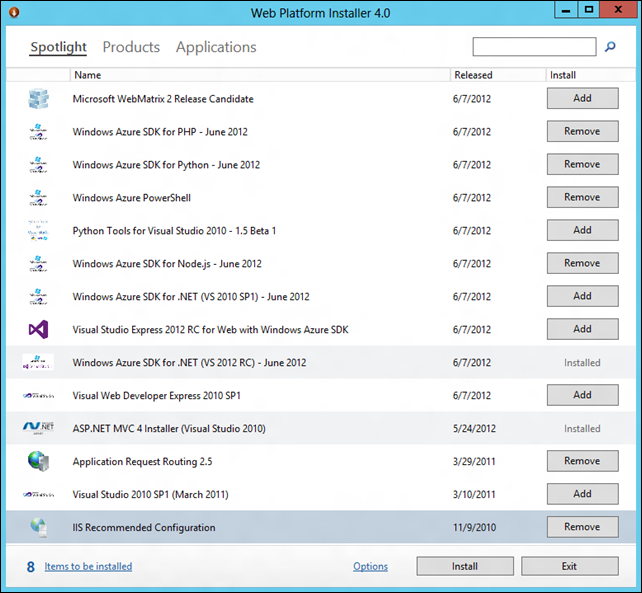Remove Windows Azure SDK for Node.js

pos(583,263)
